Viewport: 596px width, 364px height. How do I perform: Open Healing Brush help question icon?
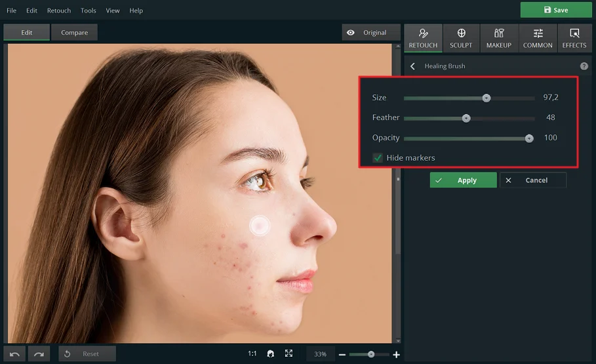coord(584,66)
